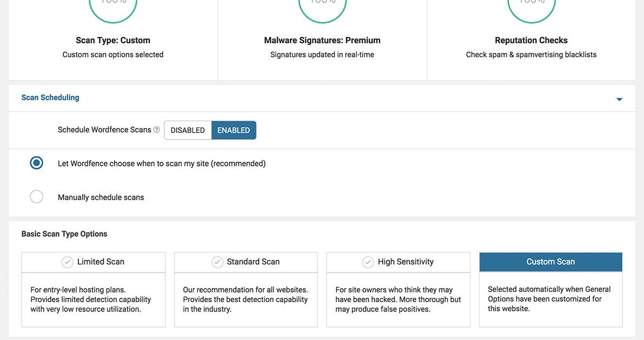This screenshot has height=340, width=644.
Task: Click the Malware Signatures: Premium heading
Action: coord(322,41)
